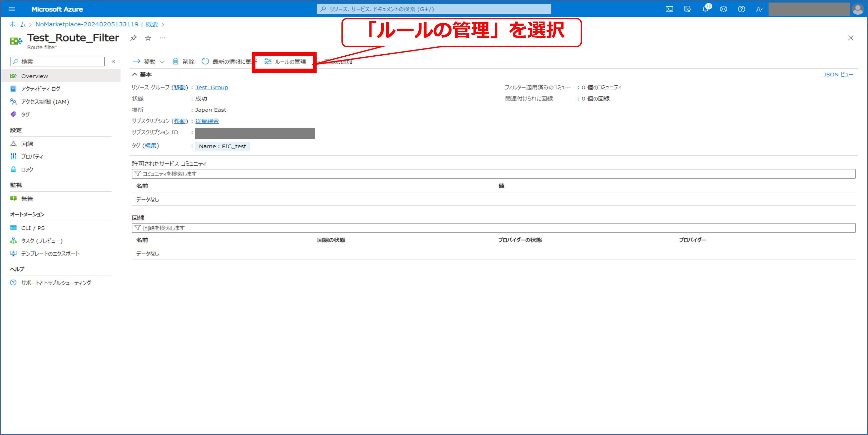
Task: Pin Test_Route_Filter to dashboard
Action: (x=134, y=38)
